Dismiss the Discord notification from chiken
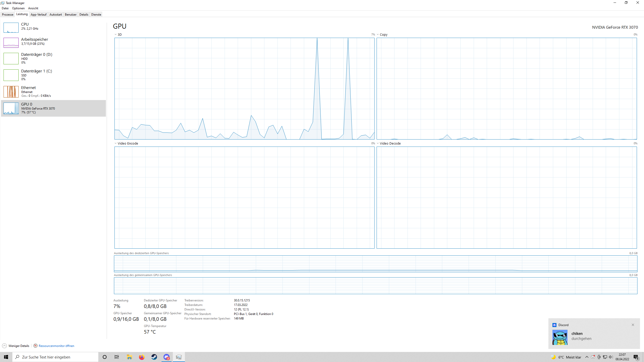Viewport: 644px width, 362px height. tap(633, 325)
